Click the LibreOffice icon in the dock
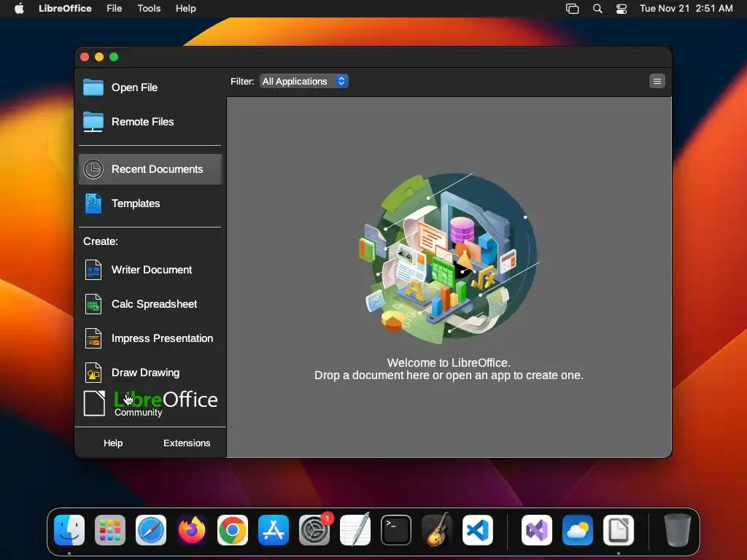747x560 pixels. [x=619, y=530]
